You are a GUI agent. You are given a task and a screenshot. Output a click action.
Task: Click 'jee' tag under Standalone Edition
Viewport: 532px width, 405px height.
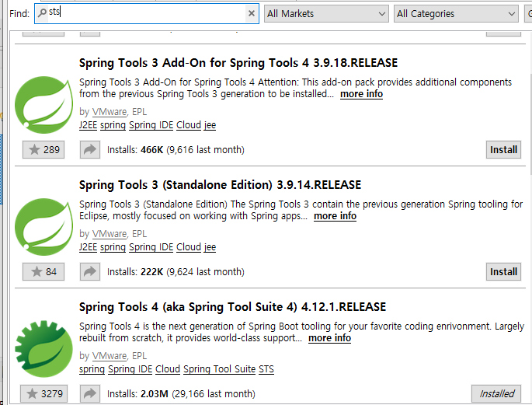210,246
